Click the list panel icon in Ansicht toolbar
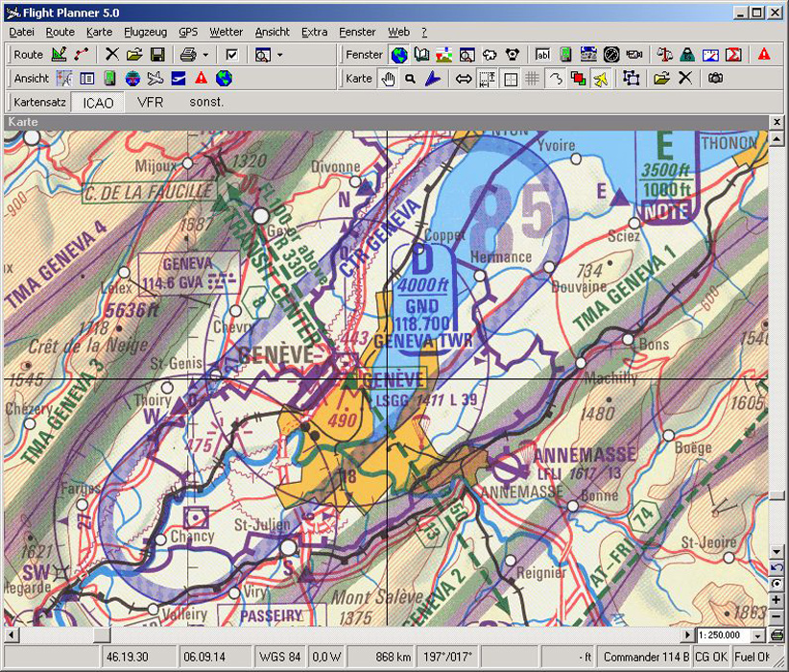The image size is (789, 672). pyautogui.click(x=87, y=78)
